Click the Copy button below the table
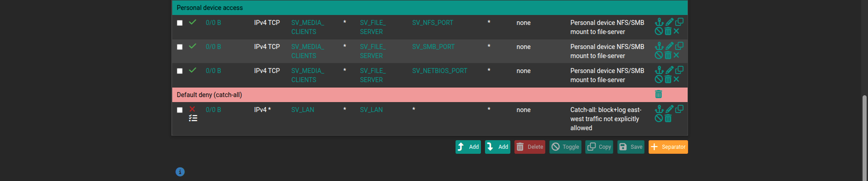The width and height of the screenshot is (868, 181). coord(599,147)
